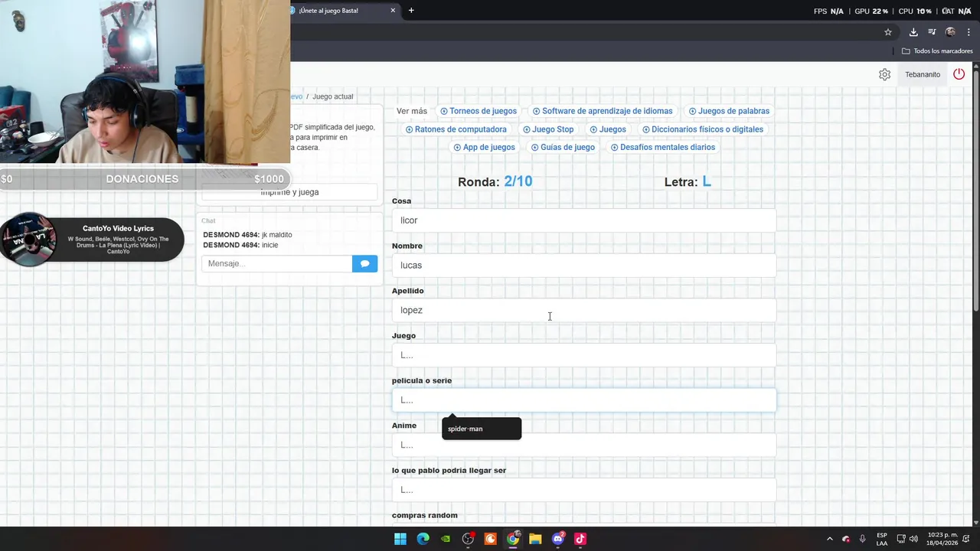This screenshot has width=980, height=551.
Task: Edit the Nombre field containing lucas
Action: (583, 265)
